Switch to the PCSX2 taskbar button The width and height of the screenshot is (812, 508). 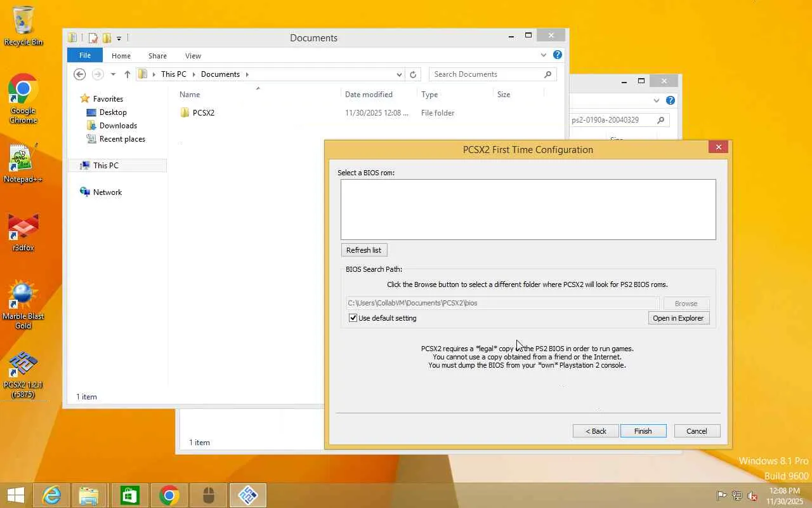coord(248,495)
